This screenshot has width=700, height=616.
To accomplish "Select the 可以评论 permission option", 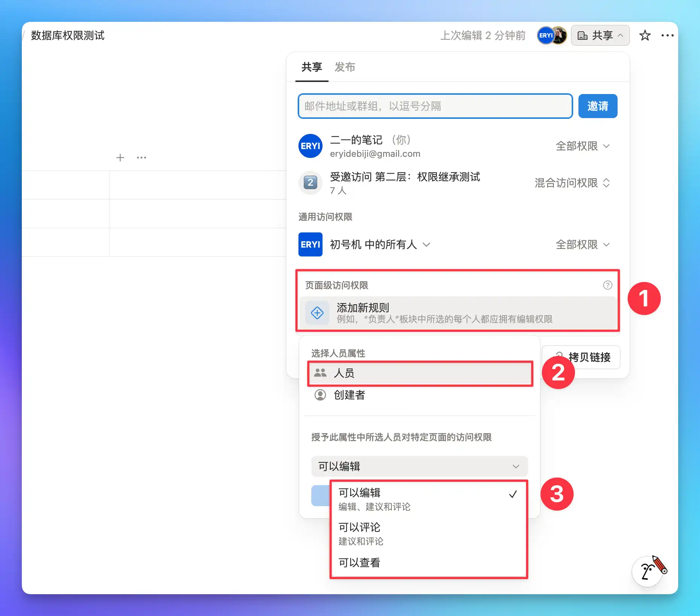I will (x=428, y=533).
